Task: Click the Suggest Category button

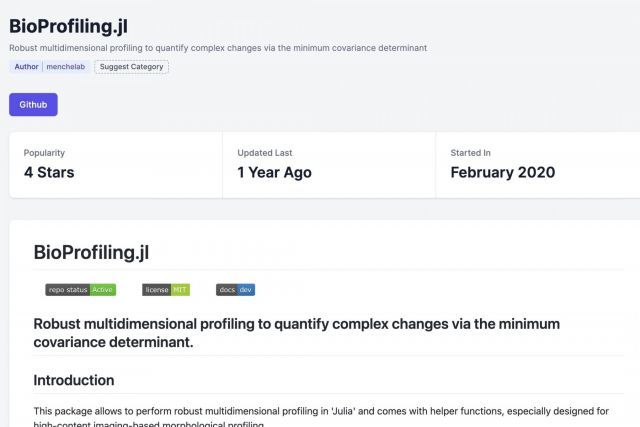Action: coord(132,67)
